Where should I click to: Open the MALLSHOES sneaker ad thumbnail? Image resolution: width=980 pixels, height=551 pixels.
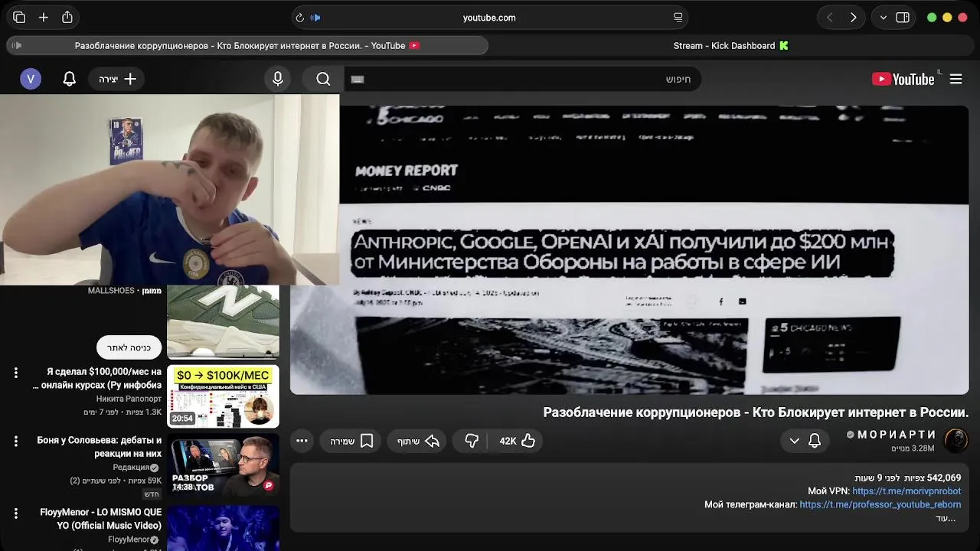224,321
